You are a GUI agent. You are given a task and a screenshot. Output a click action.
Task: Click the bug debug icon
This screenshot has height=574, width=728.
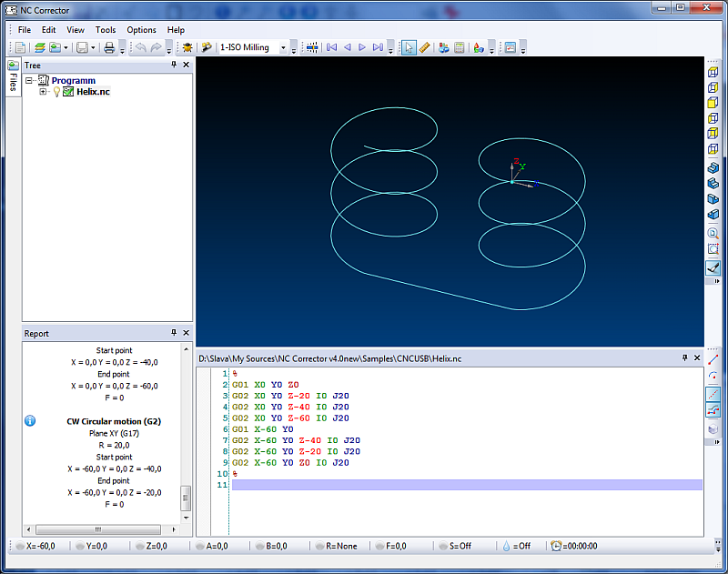[x=187, y=47]
